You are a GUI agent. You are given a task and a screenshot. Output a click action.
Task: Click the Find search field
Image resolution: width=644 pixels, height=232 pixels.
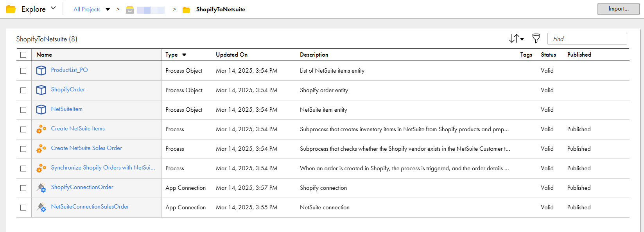587,39
